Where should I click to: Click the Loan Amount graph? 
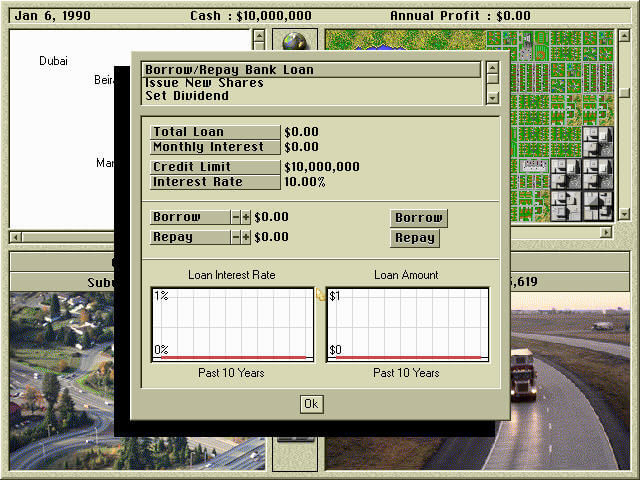tap(407, 324)
